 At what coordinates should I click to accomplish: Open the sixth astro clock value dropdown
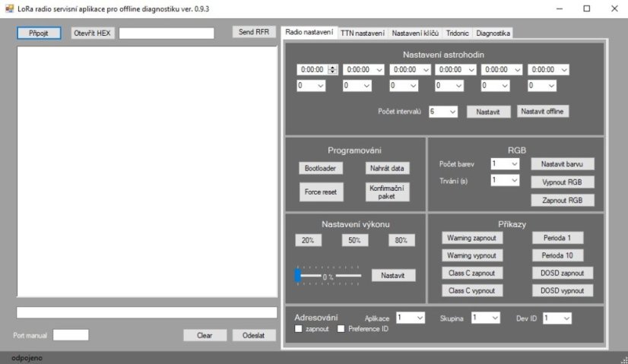541,86
